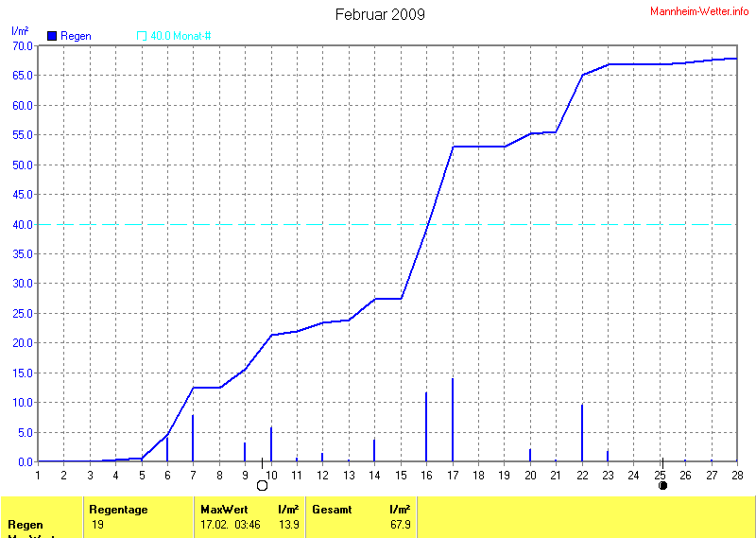
Task: Click the new moon symbol near day 25
Action: point(662,485)
